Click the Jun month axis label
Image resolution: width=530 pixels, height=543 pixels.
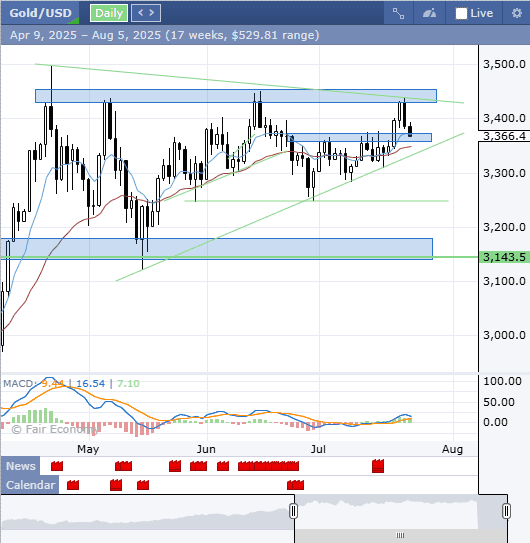(206, 449)
